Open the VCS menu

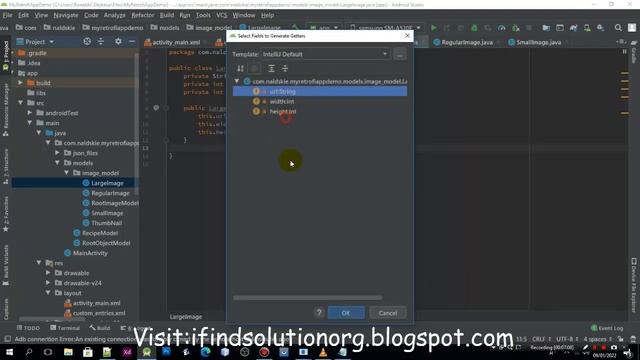(x=222, y=15)
